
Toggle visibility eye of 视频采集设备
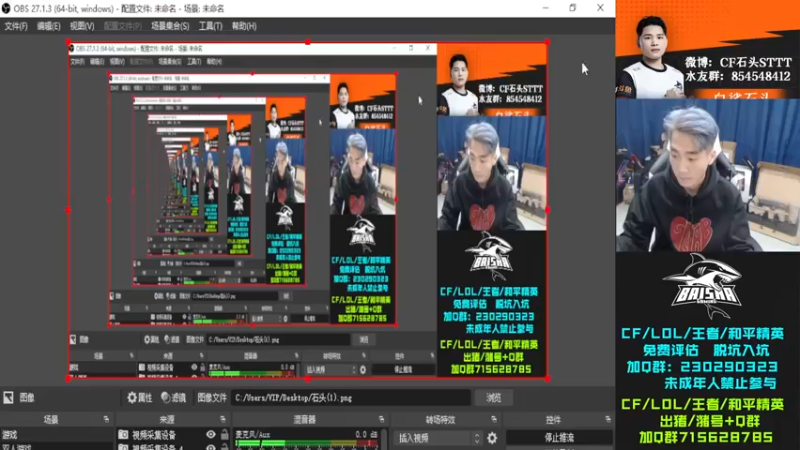click(211, 435)
